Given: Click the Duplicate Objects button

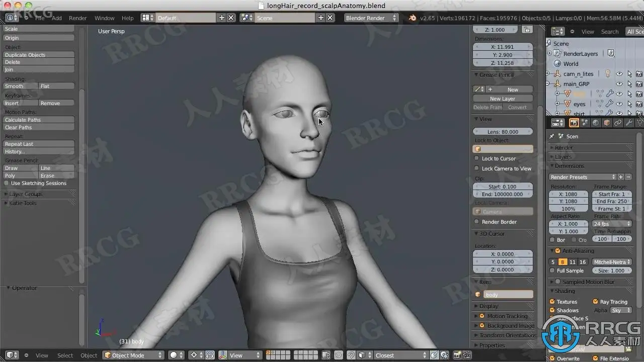Looking at the screenshot, I should 39,55.
